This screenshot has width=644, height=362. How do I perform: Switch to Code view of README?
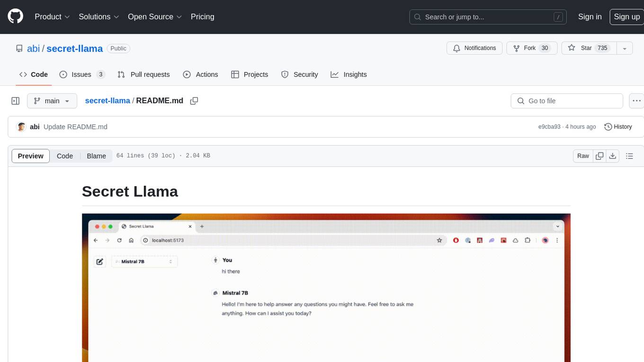pyautogui.click(x=65, y=156)
